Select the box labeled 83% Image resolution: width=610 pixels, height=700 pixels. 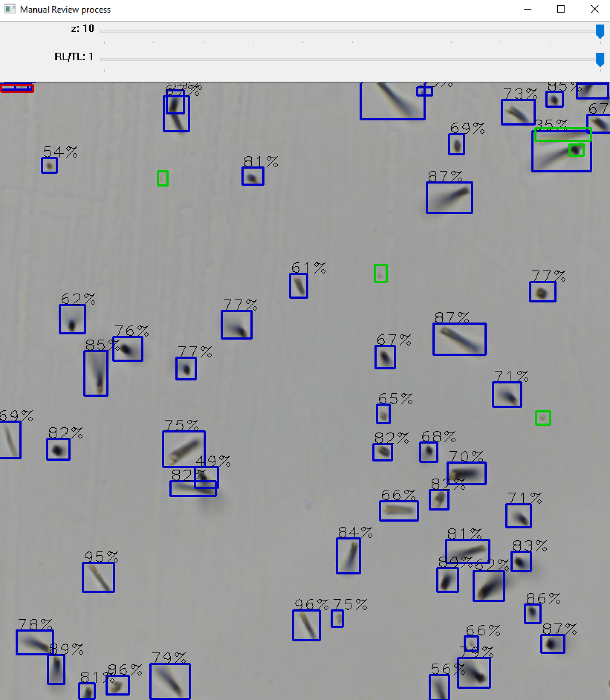(x=521, y=561)
